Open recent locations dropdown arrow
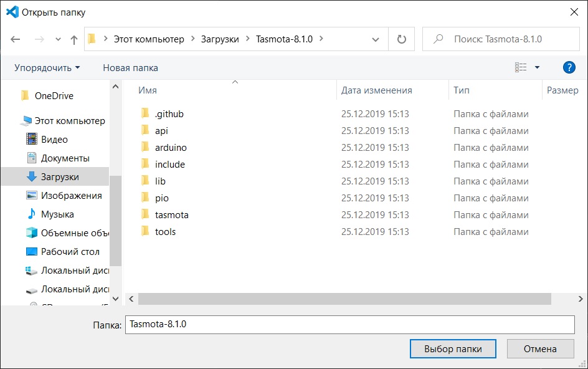 (x=58, y=39)
